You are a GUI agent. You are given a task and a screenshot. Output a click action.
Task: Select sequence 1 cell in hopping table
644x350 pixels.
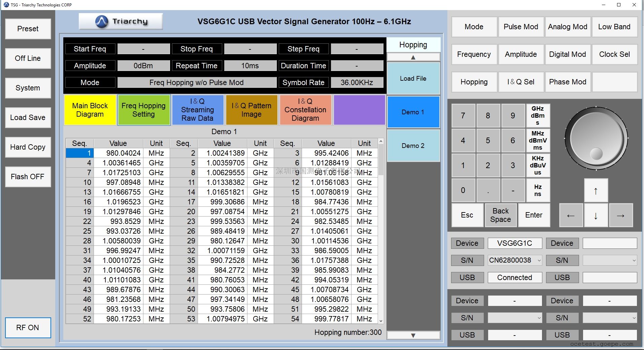pyautogui.click(x=80, y=153)
